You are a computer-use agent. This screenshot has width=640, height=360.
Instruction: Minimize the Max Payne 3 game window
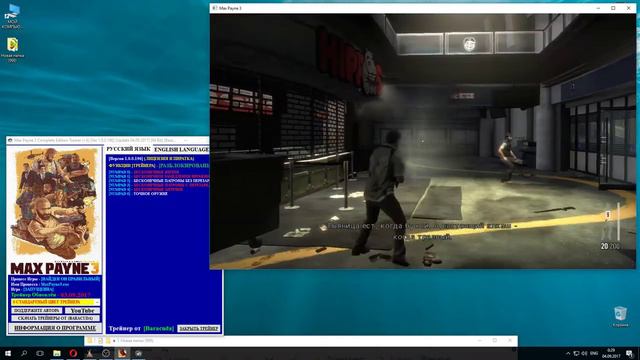[598, 8]
